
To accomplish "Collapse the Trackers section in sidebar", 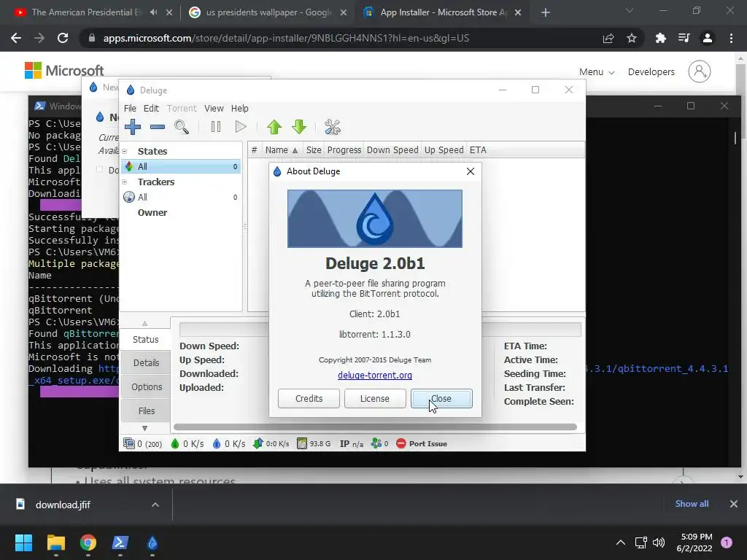I will point(125,182).
